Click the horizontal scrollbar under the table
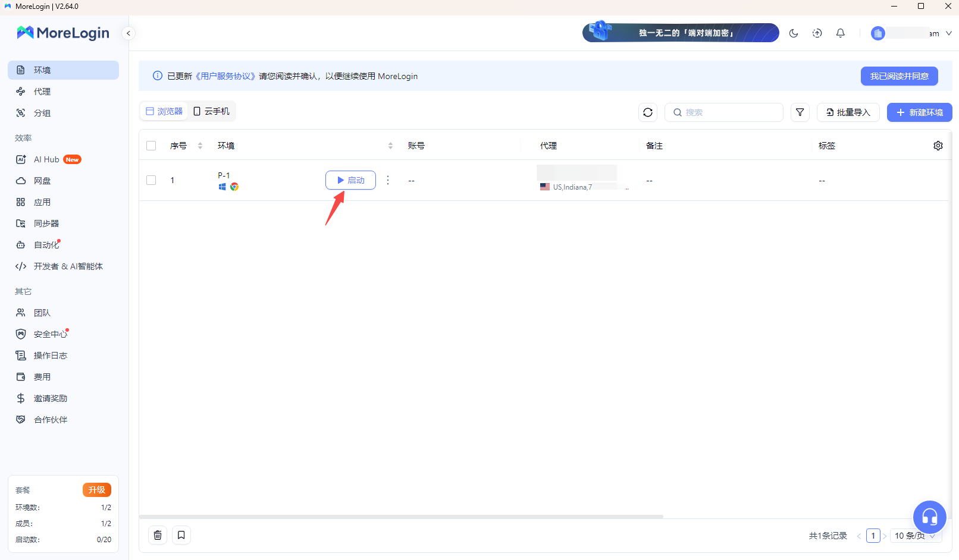The image size is (959, 560). click(401, 517)
